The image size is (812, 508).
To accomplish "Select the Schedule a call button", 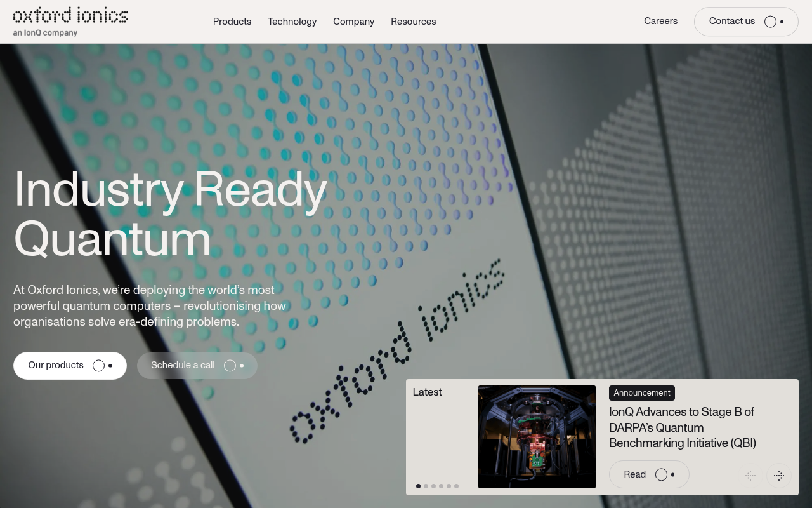I will (x=197, y=366).
